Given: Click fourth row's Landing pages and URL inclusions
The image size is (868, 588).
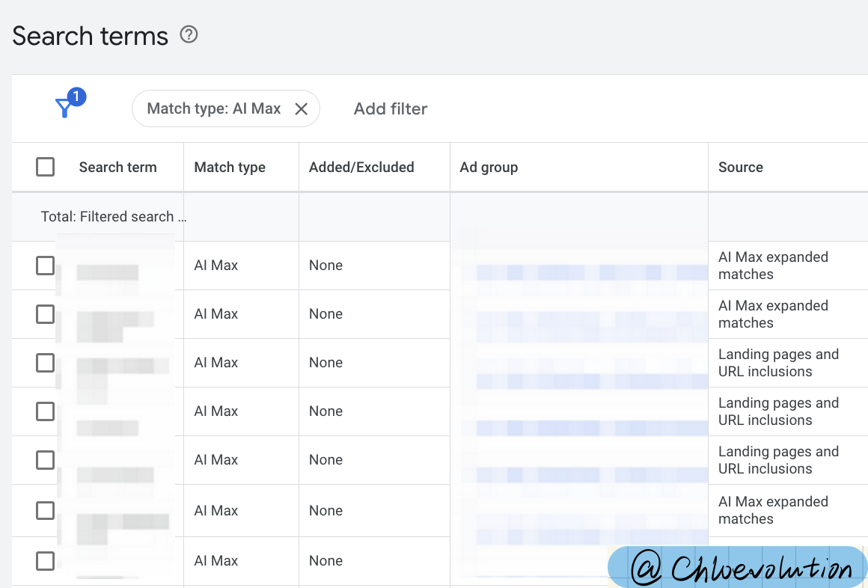Looking at the screenshot, I should (778, 411).
